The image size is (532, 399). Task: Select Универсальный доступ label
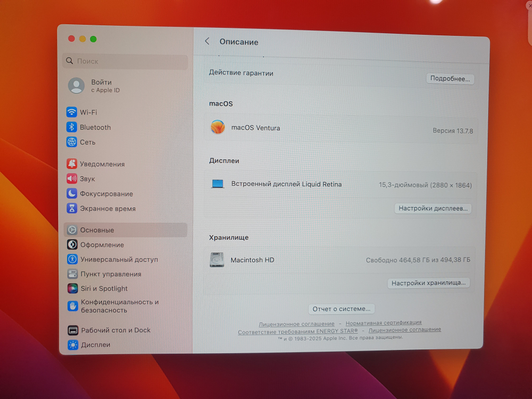click(x=119, y=260)
